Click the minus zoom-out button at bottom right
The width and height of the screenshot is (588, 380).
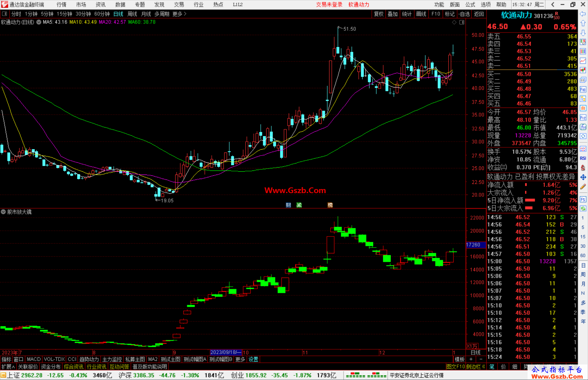480,359
